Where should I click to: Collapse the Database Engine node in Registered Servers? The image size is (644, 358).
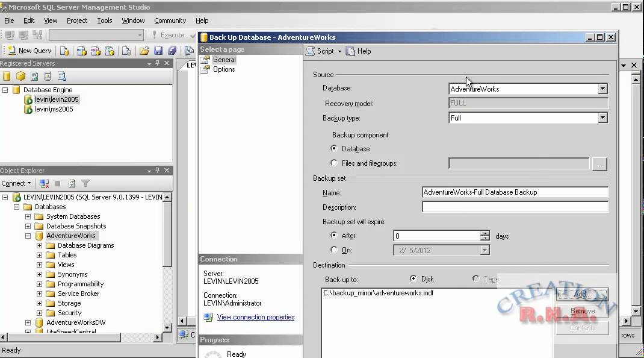click(5, 90)
